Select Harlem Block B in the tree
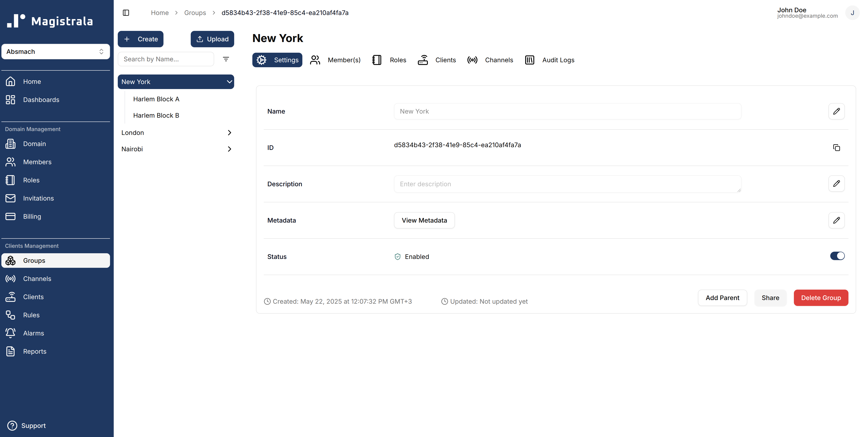Viewport: 868px width, 437px height. click(156, 115)
